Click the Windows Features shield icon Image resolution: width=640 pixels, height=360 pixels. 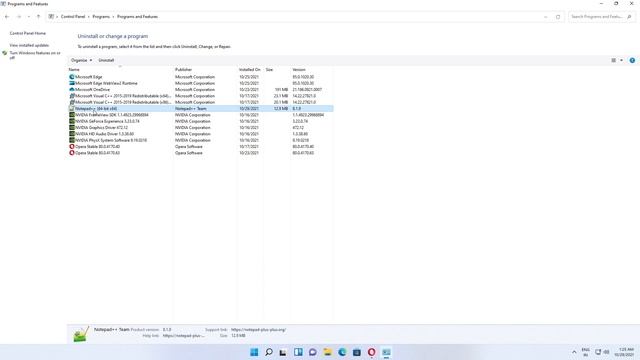[4, 53]
